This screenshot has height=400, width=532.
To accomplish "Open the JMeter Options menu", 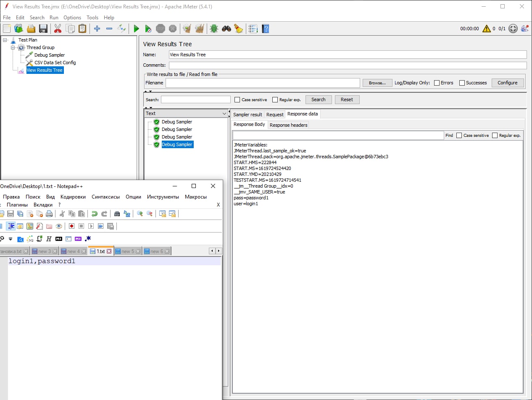I will point(72,18).
